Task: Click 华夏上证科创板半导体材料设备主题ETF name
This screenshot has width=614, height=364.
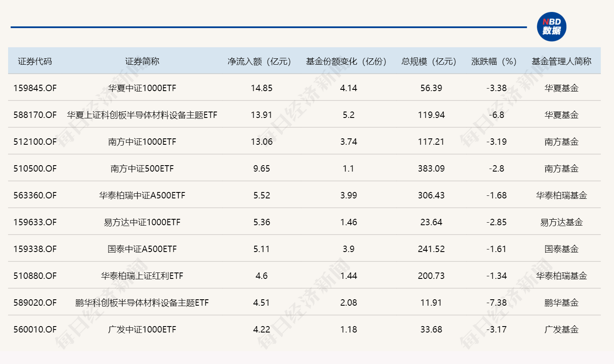Action: [142, 115]
